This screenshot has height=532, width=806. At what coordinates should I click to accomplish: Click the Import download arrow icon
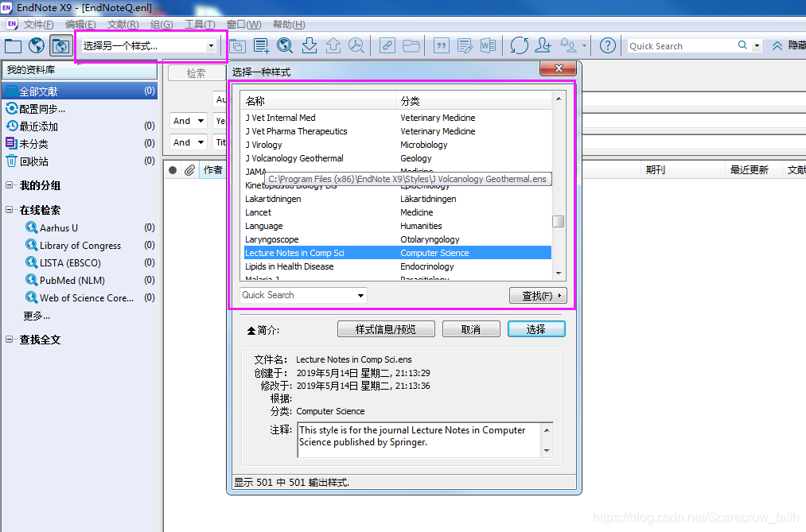[309, 45]
